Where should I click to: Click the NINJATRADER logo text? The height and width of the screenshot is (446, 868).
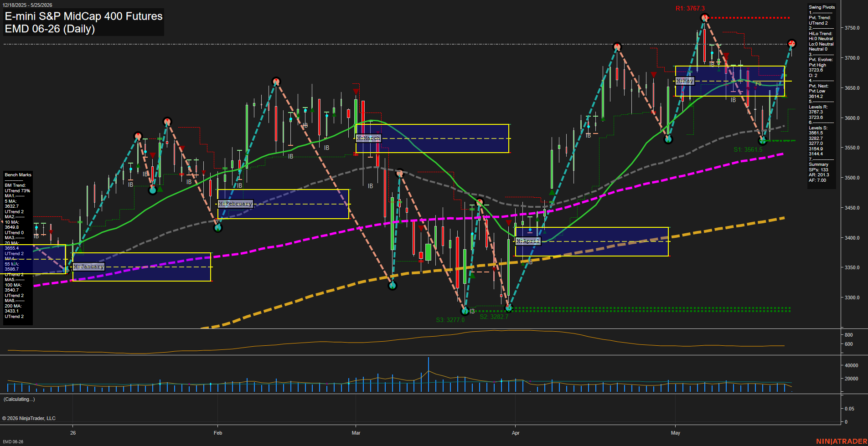coord(841,441)
